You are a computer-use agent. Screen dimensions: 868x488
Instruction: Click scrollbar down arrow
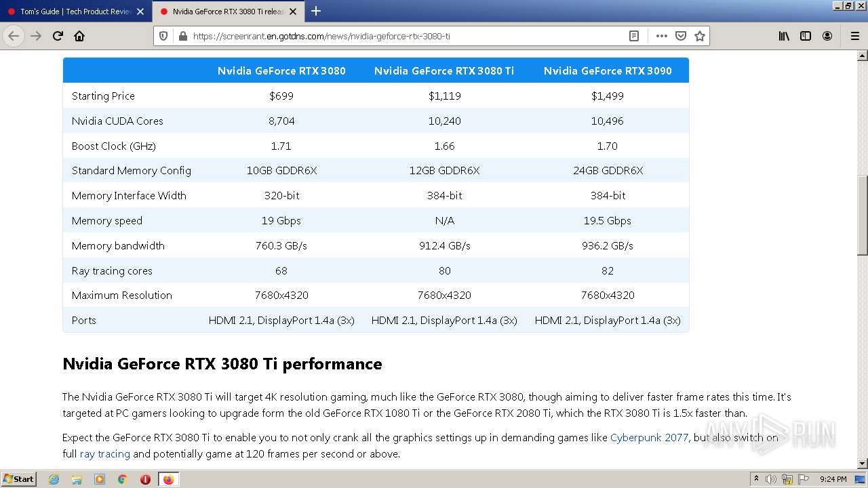click(863, 464)
